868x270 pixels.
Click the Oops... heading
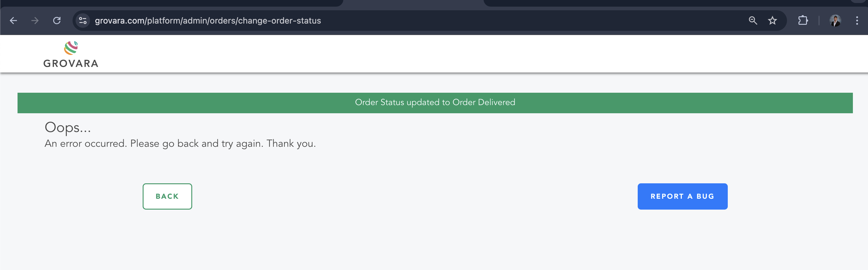click(68, 127)
